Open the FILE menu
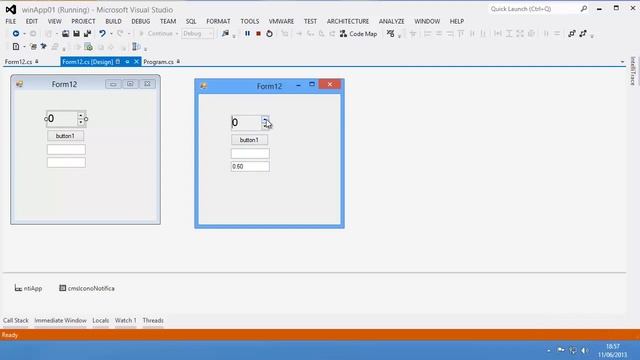 click(x=11, y=21)
